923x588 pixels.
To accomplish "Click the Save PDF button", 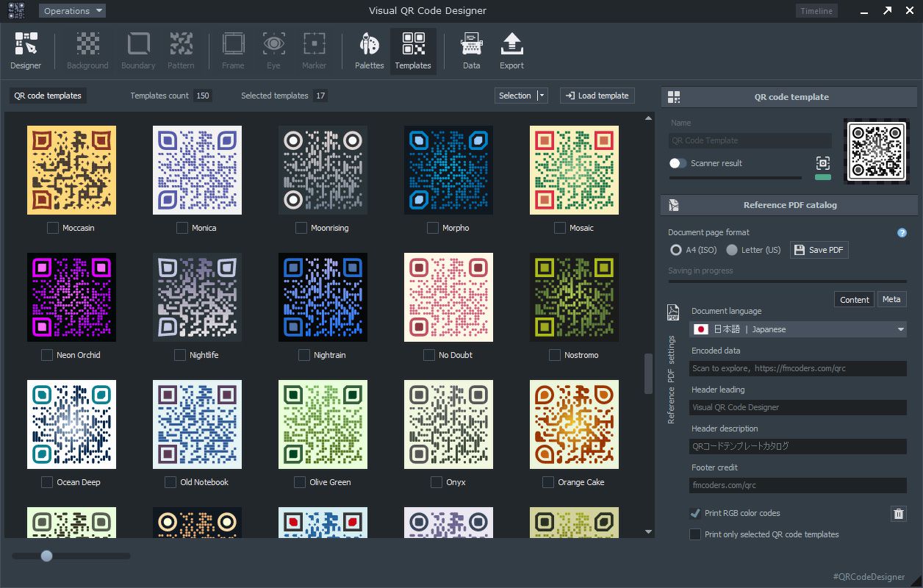I will pos(819,250).
